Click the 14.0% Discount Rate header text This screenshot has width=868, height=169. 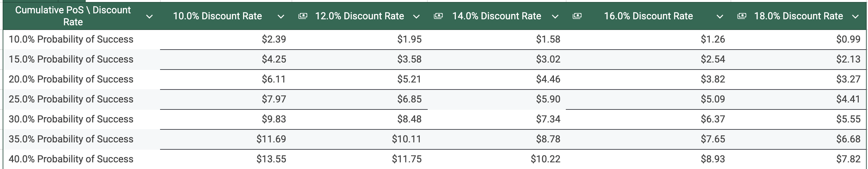497,16
